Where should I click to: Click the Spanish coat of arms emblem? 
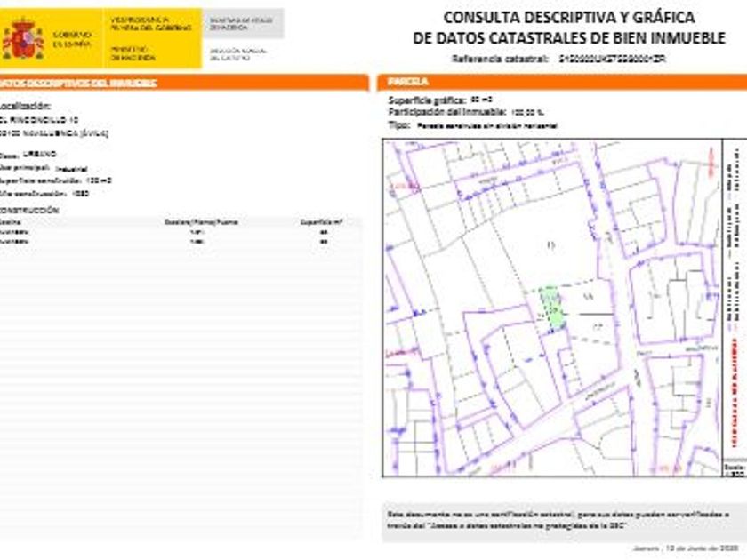23,39
